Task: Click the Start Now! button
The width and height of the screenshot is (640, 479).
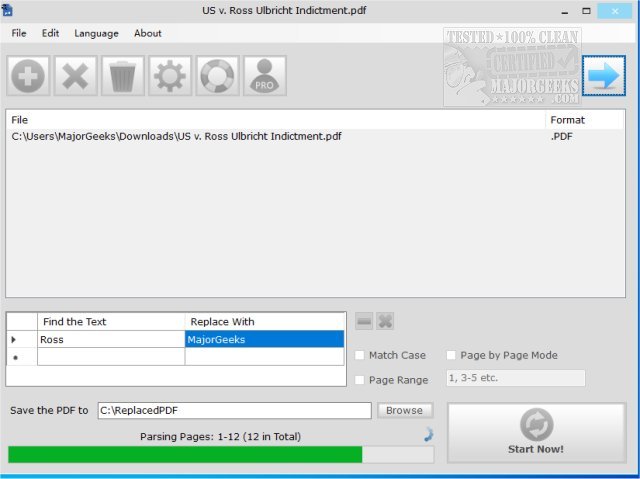Action: coord(536,432)
